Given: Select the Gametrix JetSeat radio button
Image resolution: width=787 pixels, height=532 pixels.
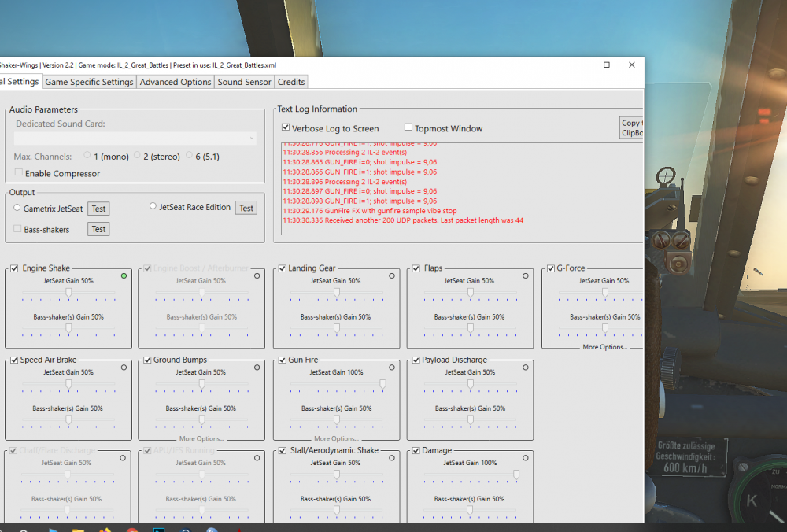Looking at the screenshot, I should click(17, 208).
